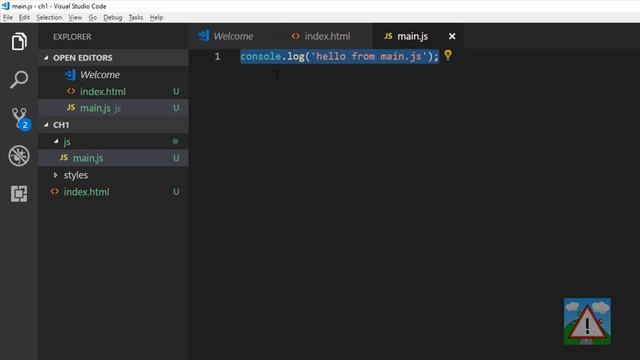Open the Debug view in activity bar
640x360 pixels.
pyautogui.click(x=19, y=156)
